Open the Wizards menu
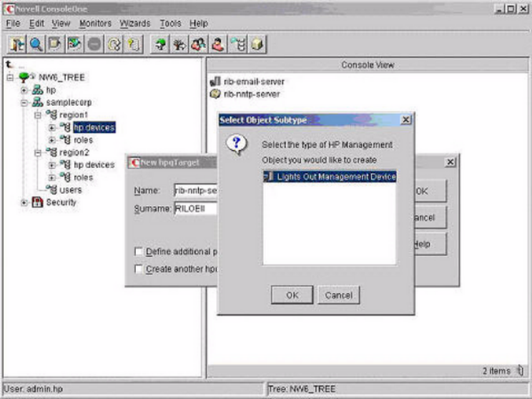Screen dimensions: 532x399 135,24
